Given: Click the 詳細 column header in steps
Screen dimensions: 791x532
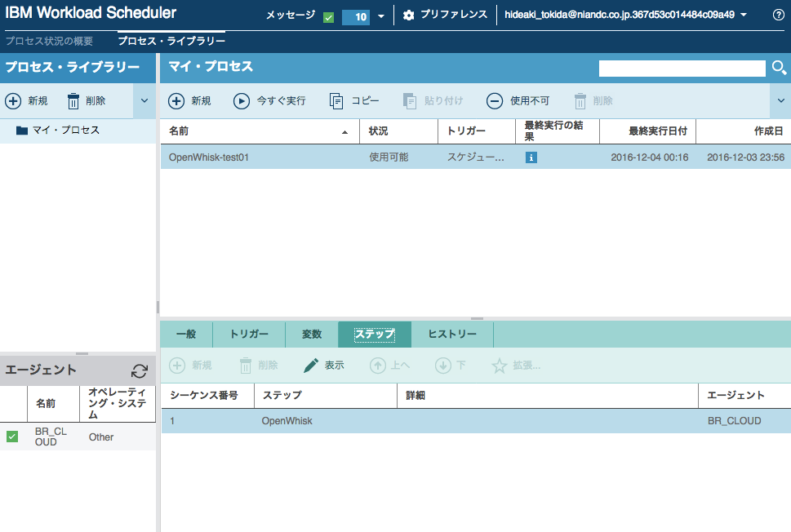Looking at the screenshot, I should [x=415, y=396].
